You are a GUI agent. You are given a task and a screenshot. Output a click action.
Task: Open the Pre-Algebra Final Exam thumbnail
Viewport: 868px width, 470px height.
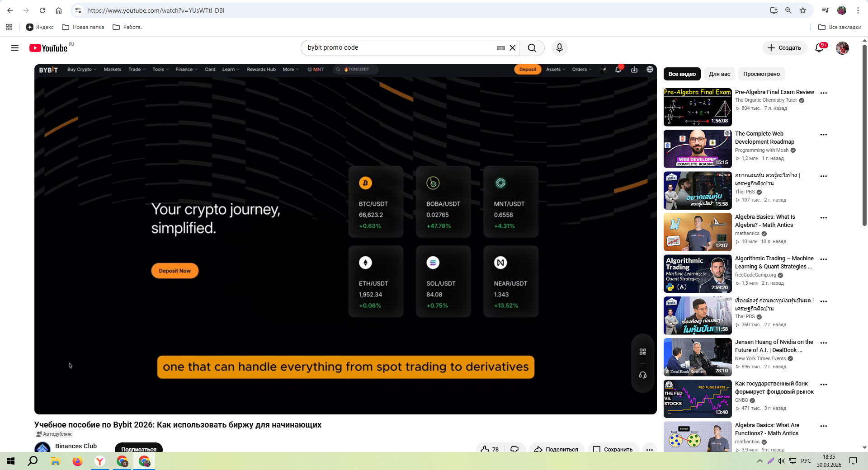tap(698, 107)
